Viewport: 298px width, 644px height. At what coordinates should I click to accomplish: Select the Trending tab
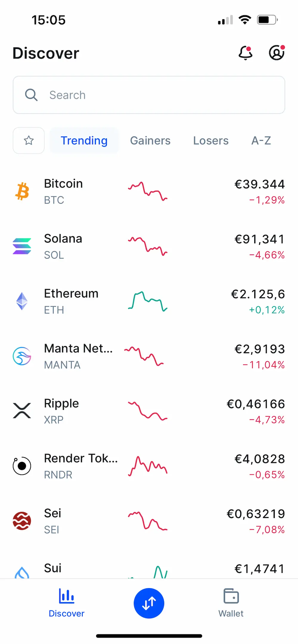click(x=84, y=140)
